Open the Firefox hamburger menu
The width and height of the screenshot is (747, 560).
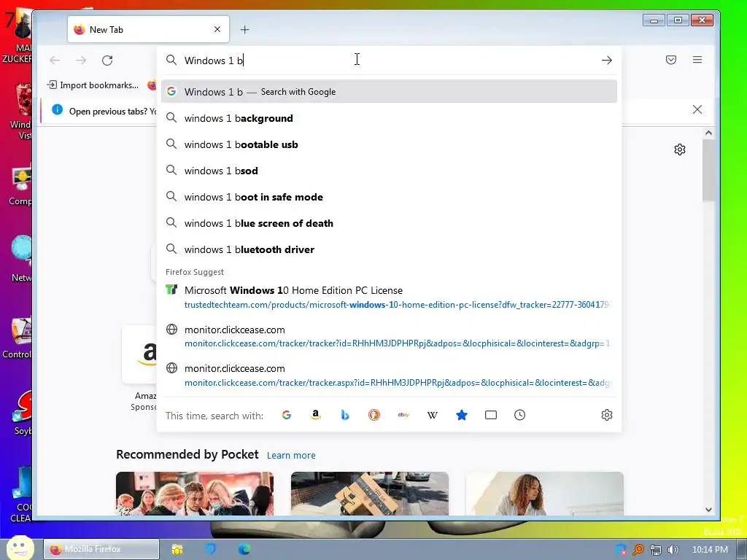697,60
